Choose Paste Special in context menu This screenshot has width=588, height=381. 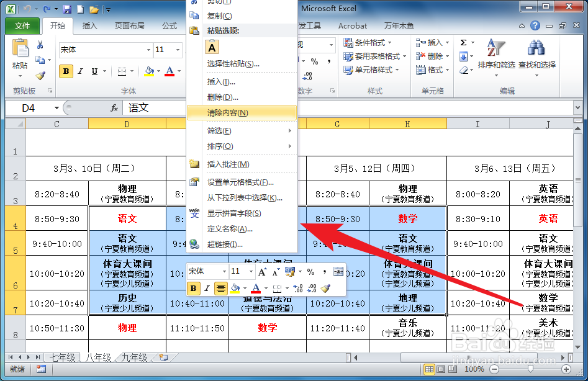click(x=242, y=64)
